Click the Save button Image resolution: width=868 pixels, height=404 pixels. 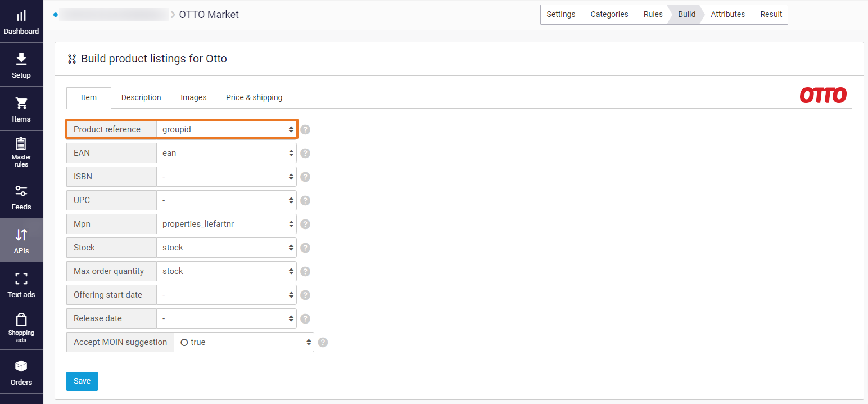[x=82, y=381]
